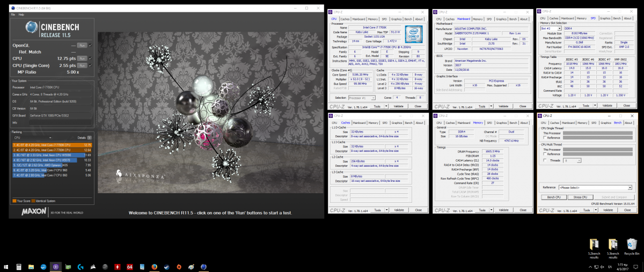Image resolution: width=644 pixels, height=272 pixels.
Task: Click the taskbar volume speaker icon
Action: pos(603,267)
